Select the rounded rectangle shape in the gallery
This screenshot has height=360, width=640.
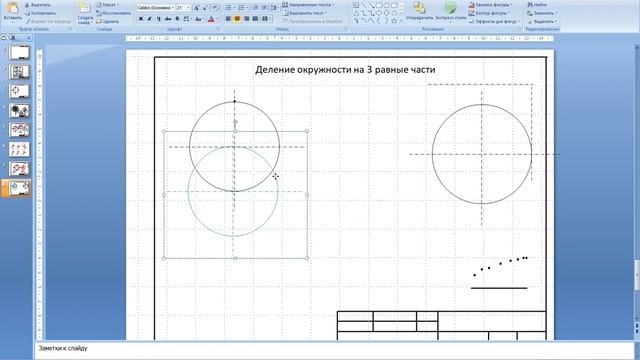pyautogui.click(x=394, y=5)
